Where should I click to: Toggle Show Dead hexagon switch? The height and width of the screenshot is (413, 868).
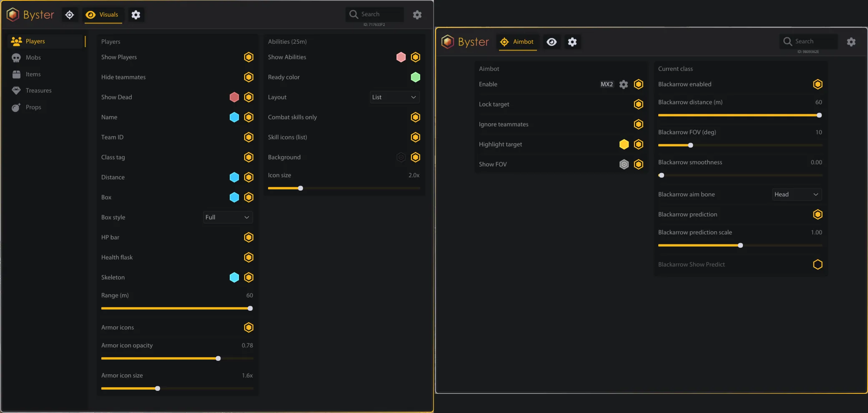[249, 97]
